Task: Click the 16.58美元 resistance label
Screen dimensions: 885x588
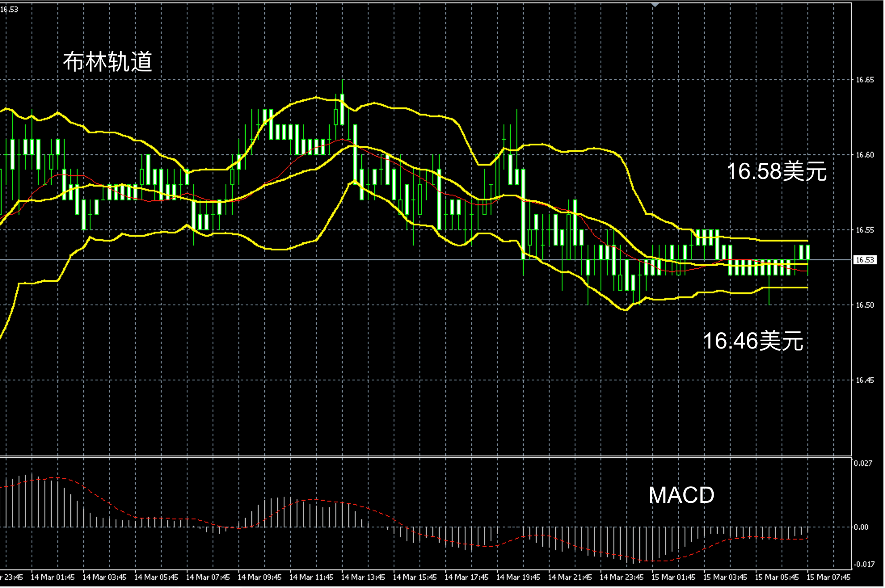Action: [776, 171]
